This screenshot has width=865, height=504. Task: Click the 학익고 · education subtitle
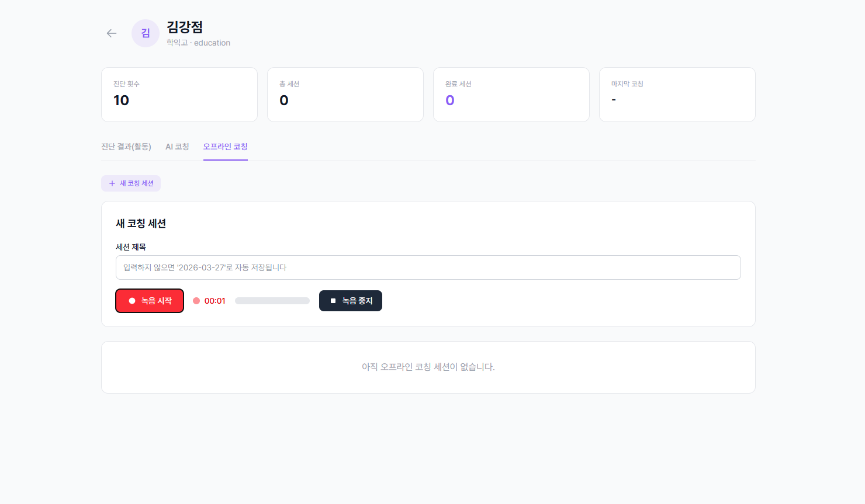coord(198,43)
